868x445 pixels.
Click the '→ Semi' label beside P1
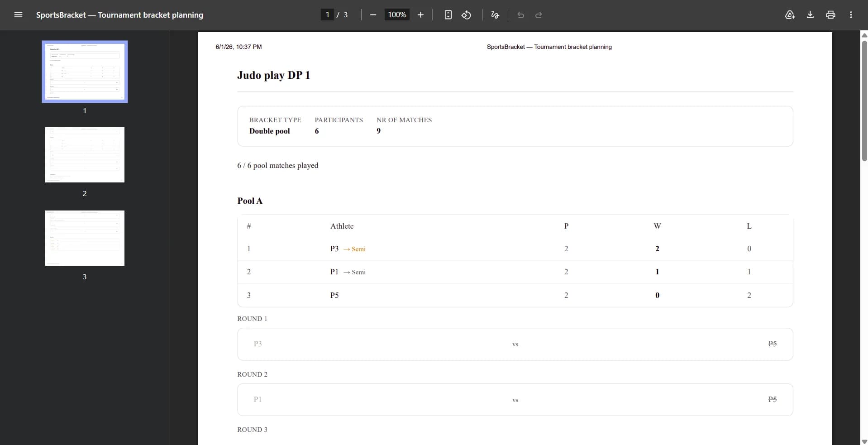click(354, 272)
